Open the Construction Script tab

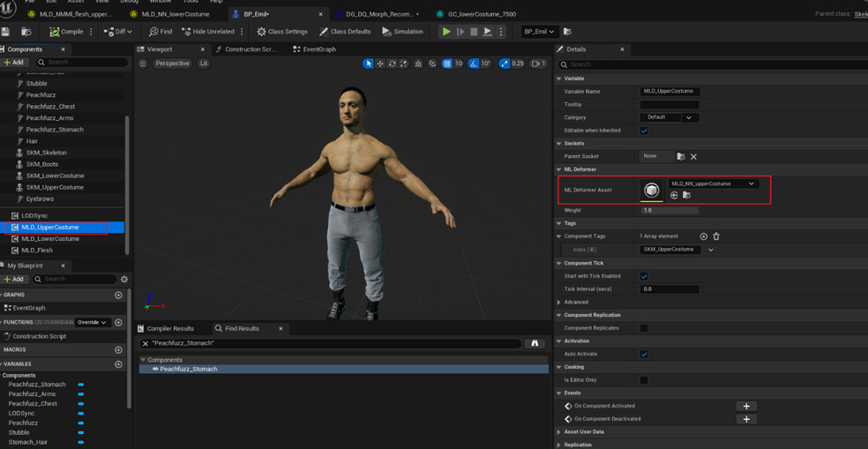[x=246, y=49]
